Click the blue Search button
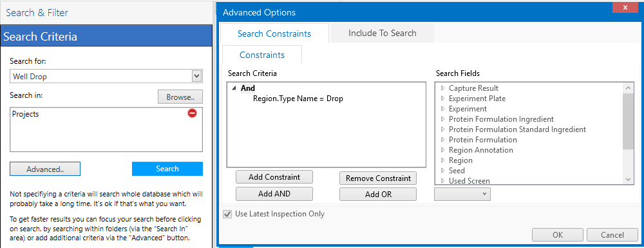Image resolution: width=644 pixels, height=248 pixels. coord(167,168)
